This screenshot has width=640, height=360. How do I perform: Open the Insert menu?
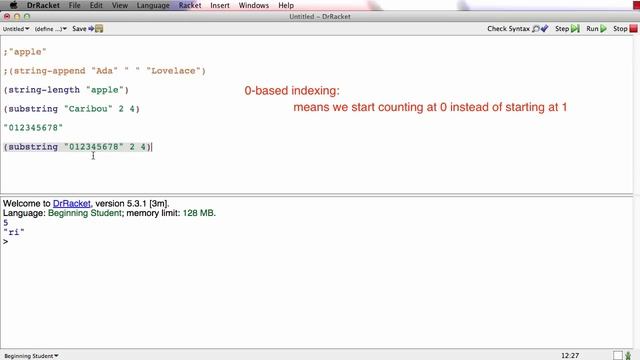220,5
